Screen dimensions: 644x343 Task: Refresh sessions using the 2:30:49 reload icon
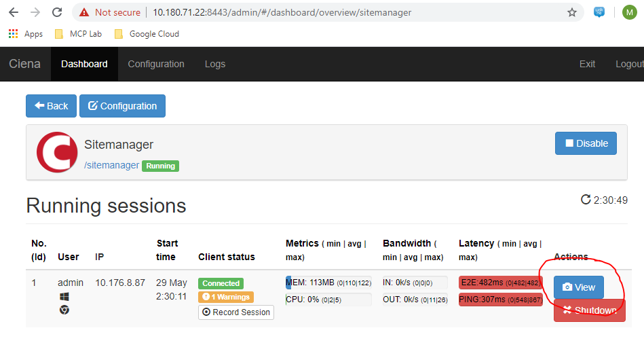point(585,200)
